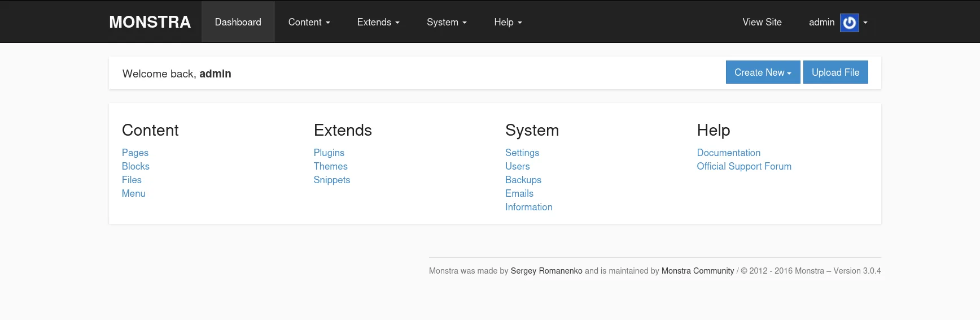Open the System navbar menu
This screenshot has height=320, width=980.
447,22
